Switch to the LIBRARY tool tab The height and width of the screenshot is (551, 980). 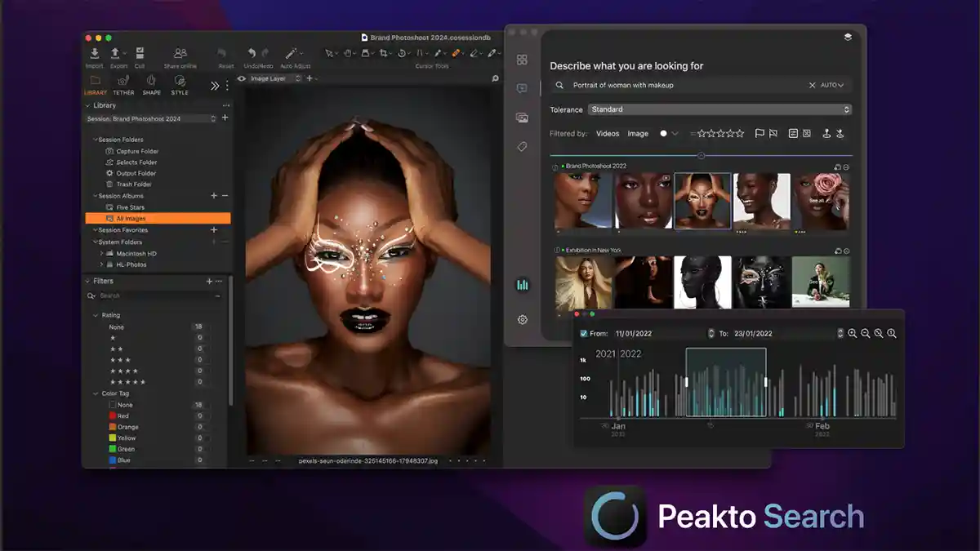(96, 85)
